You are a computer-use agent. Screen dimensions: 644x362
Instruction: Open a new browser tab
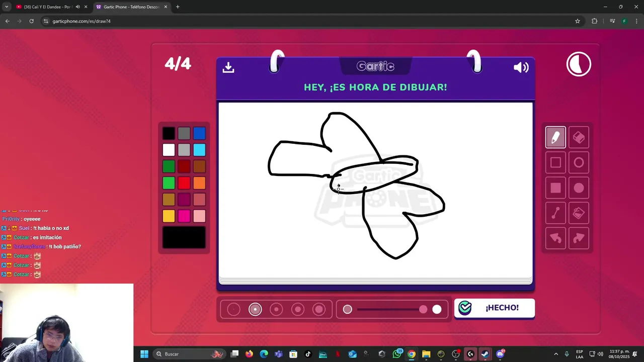point(178,7)
